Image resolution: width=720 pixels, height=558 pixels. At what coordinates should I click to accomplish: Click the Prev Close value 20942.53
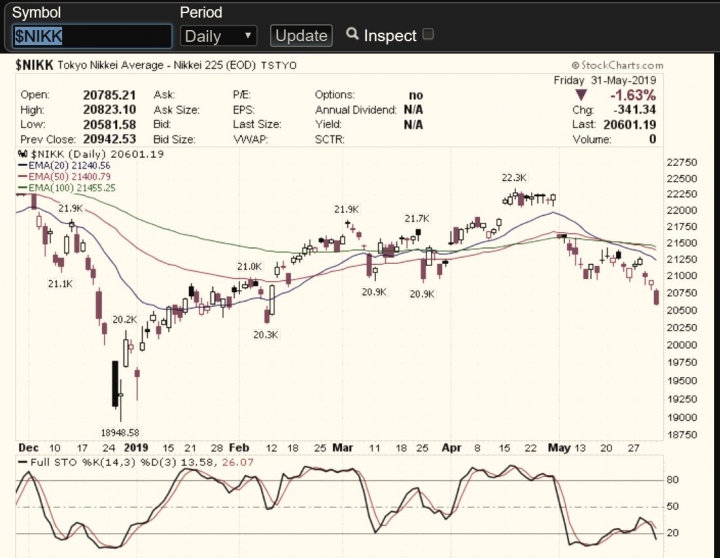coord(109,139)
